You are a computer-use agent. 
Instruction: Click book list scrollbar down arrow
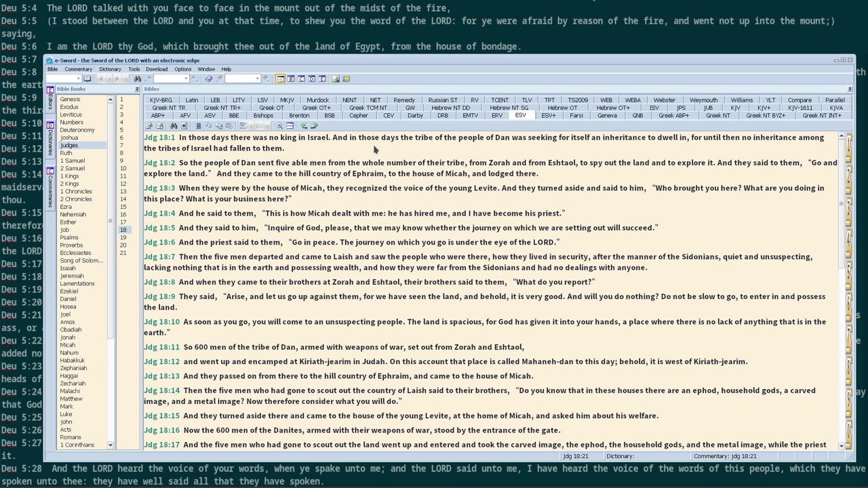click(111, 445)
